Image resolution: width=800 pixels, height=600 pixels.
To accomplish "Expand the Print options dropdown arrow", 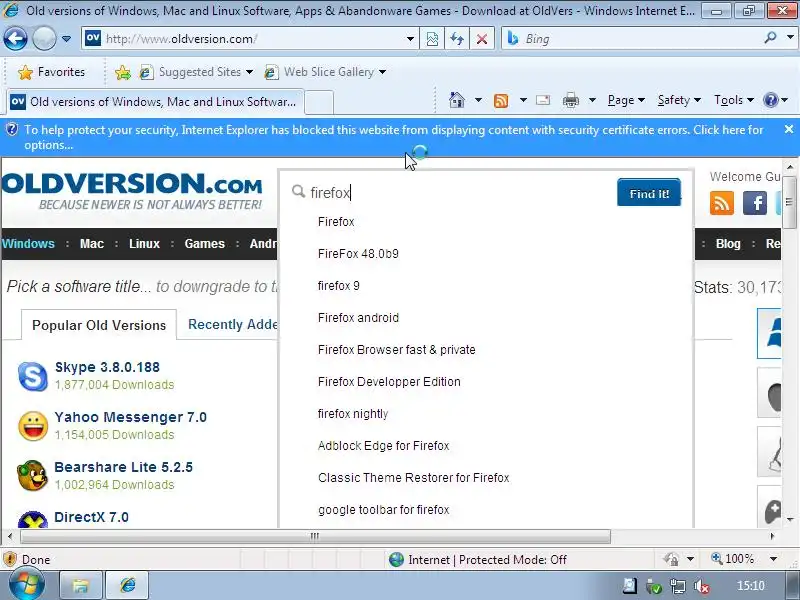I will [x=592, y=100].
